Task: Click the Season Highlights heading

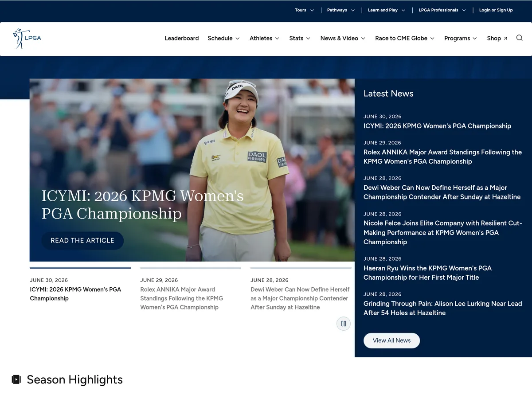Action: 74,379
